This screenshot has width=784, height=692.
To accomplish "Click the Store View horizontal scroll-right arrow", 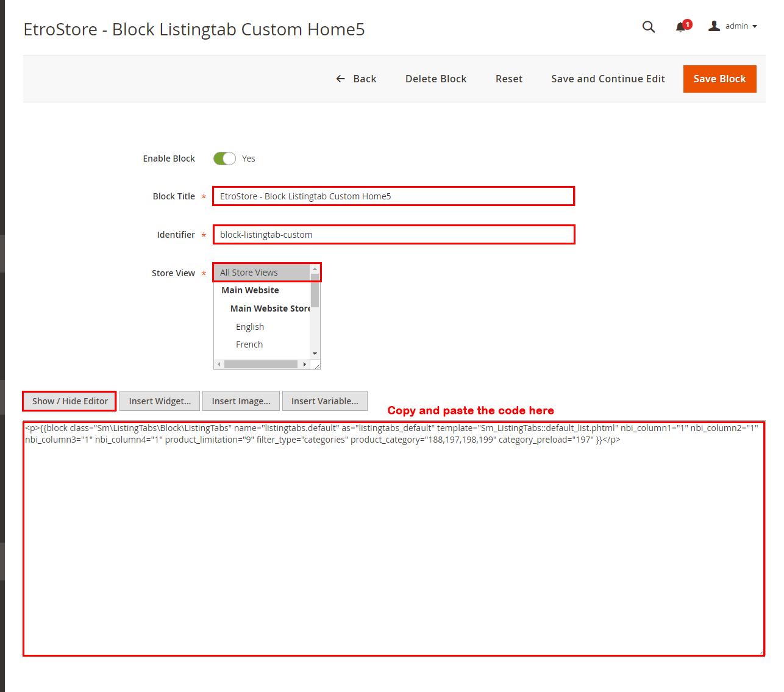I will (x=305, y=364).
